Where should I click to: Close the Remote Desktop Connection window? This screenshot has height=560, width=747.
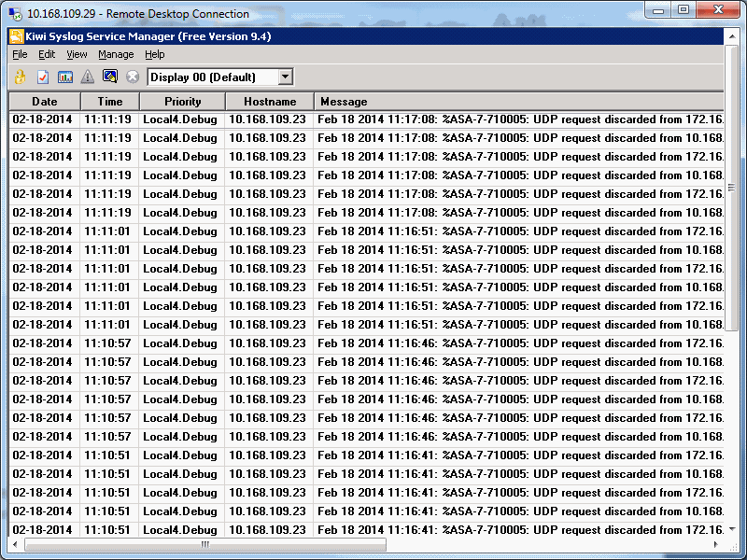[x=718, y=10]
